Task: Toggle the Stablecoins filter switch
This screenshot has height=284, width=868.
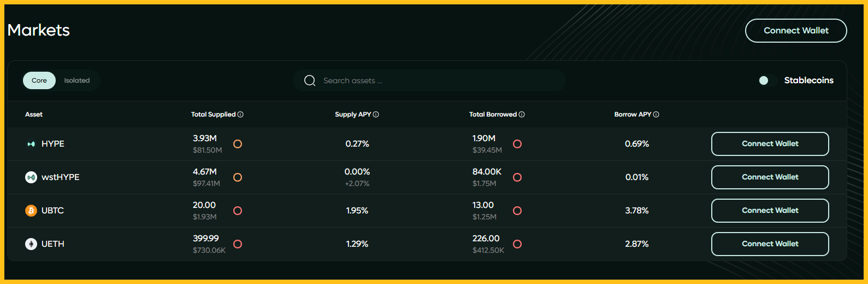Action: pyautogui.click(x=766, y=80)
